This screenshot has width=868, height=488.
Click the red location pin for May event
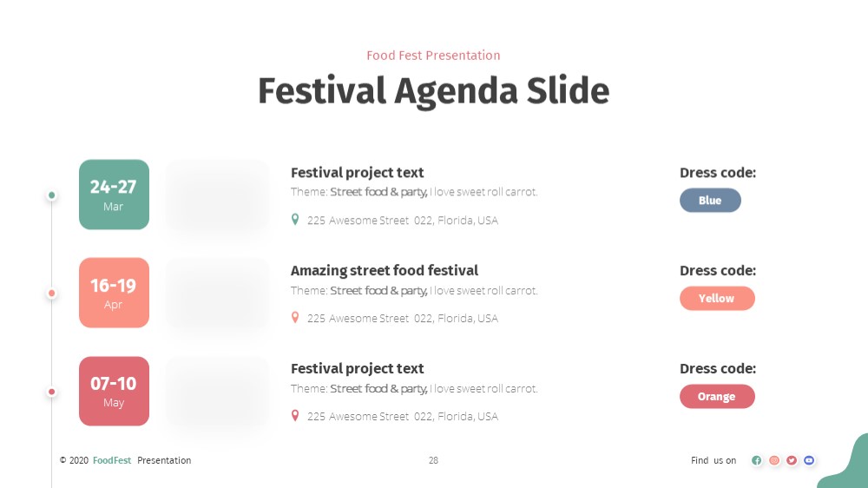click(295, 415)
